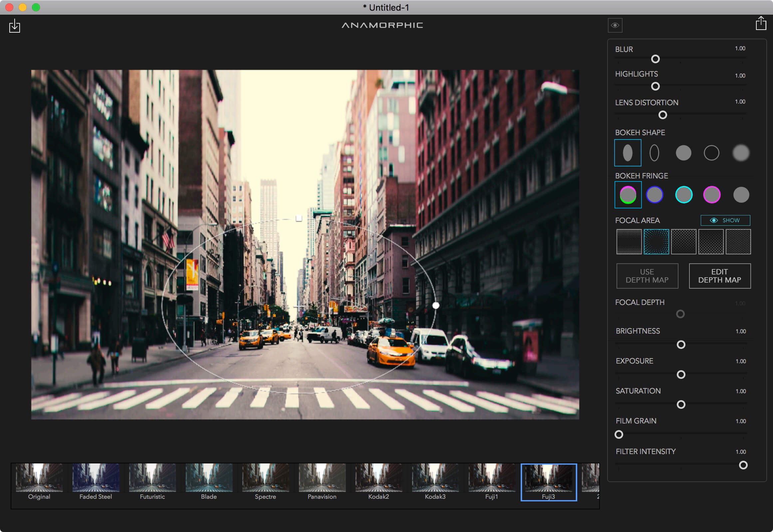Select filled circle bokeh shape
Image resolution: width=773 pixels, height=532 pixels.
683,153
